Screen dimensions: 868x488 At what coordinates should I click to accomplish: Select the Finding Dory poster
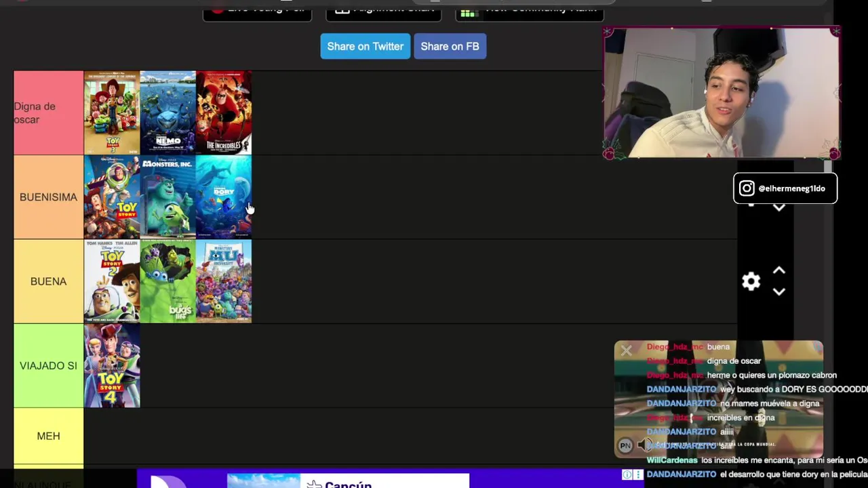tap(224, 197)
